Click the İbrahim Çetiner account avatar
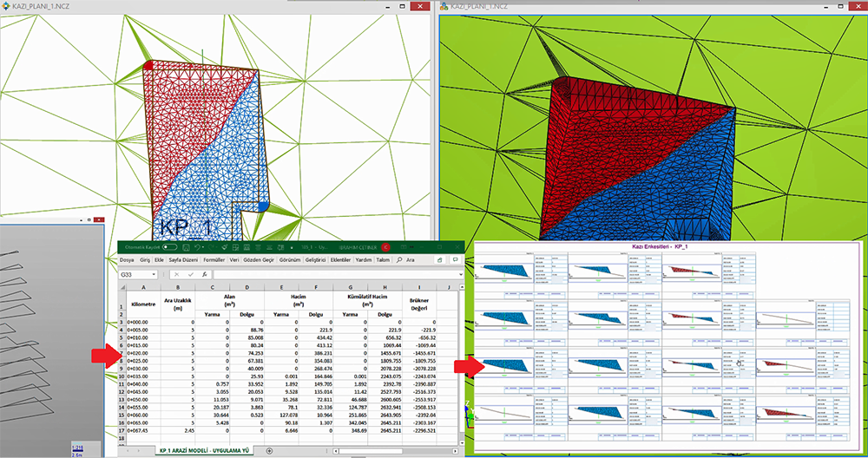Image resolution: width=868 pixels, height=458 pixels. 385,247
